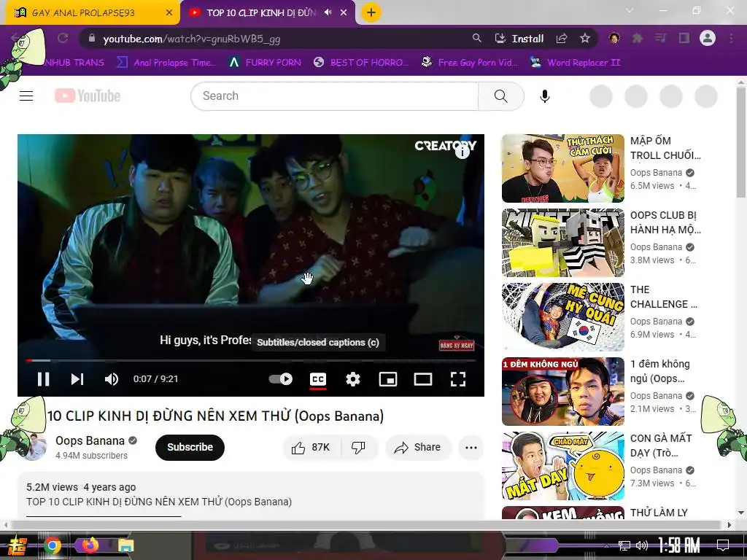This screenshot has width=747, height=560.
Task: Pause the video with the pause button
Action: [43, 379]
